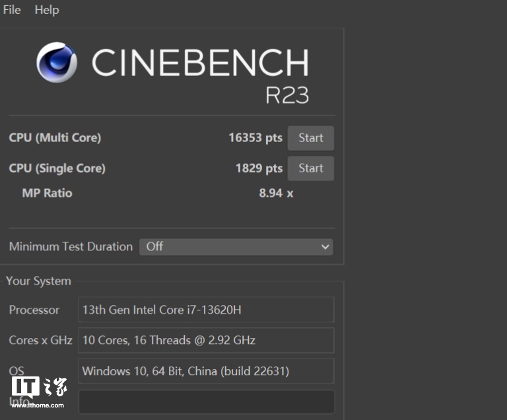Image resolution: width=507 pixels, height=420 pixels.
Task: Select the 16353 pts multi core score
Action: point(255,138)
